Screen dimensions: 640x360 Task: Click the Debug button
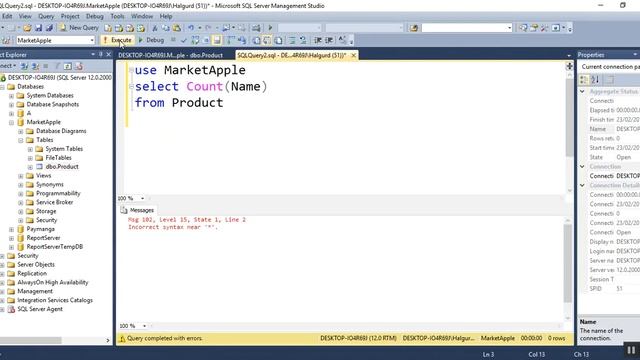pyautogui.click(x=151, y=40)
